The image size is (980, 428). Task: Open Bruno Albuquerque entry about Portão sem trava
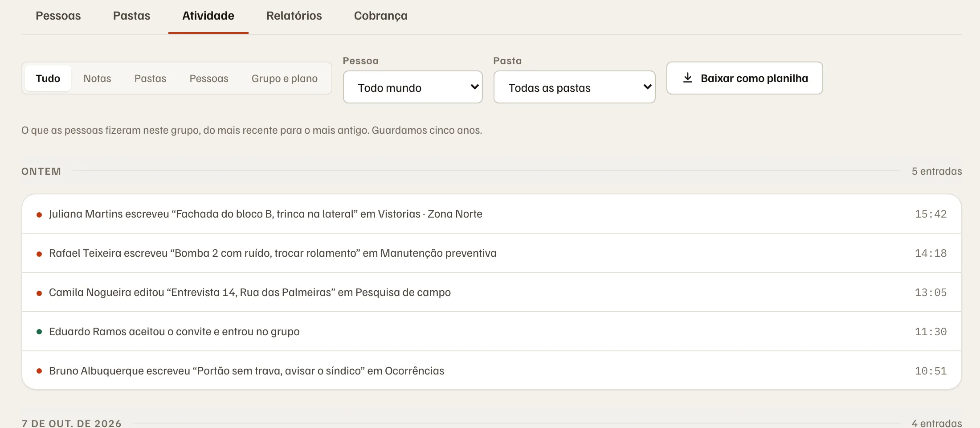(492, 370)
